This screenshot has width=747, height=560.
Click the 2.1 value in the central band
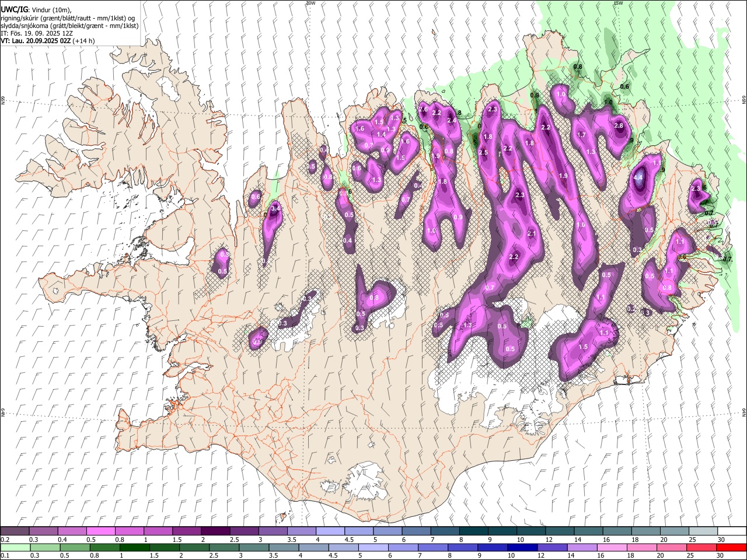pyautogui.click(x=532, y=233)
